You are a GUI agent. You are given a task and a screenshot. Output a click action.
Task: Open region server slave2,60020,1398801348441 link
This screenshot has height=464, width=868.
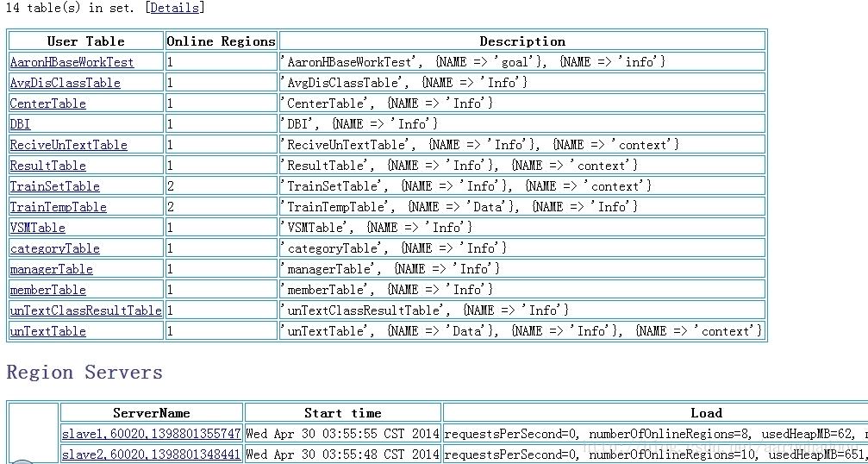[x=152, y=455]
